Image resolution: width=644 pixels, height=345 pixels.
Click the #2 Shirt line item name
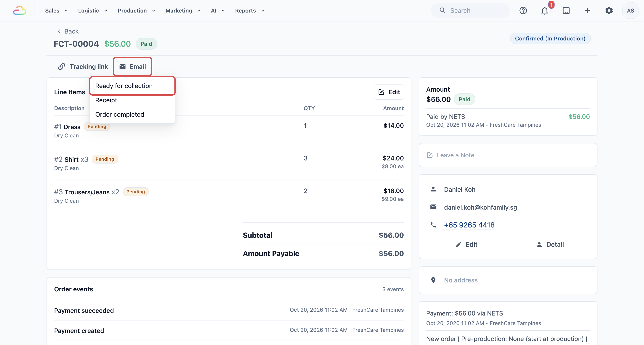(x=71, y=159)
